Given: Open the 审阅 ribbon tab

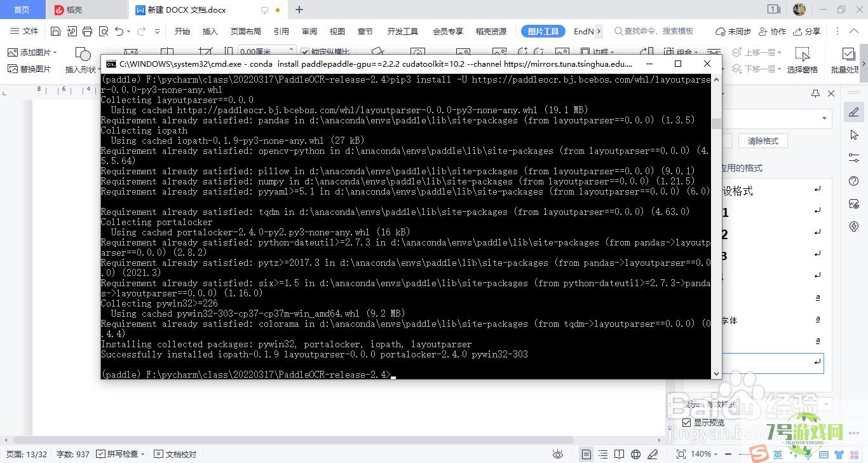Looking at the screenshot, I should [x=309, y=31].
